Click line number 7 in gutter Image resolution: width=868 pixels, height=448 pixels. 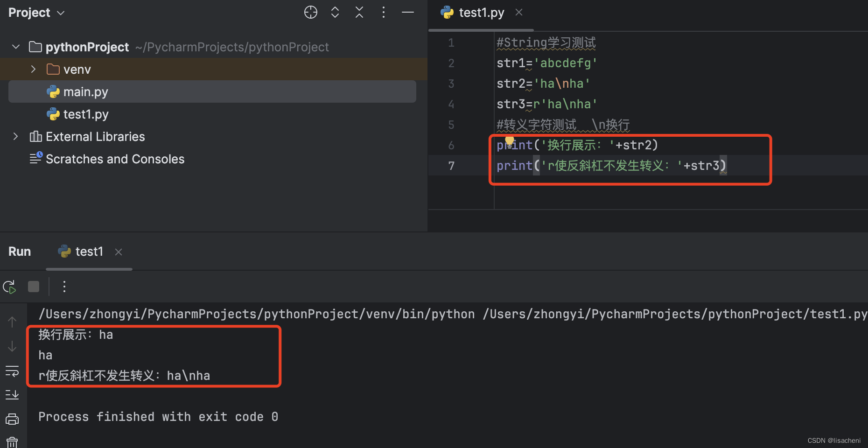click(451, 166)
